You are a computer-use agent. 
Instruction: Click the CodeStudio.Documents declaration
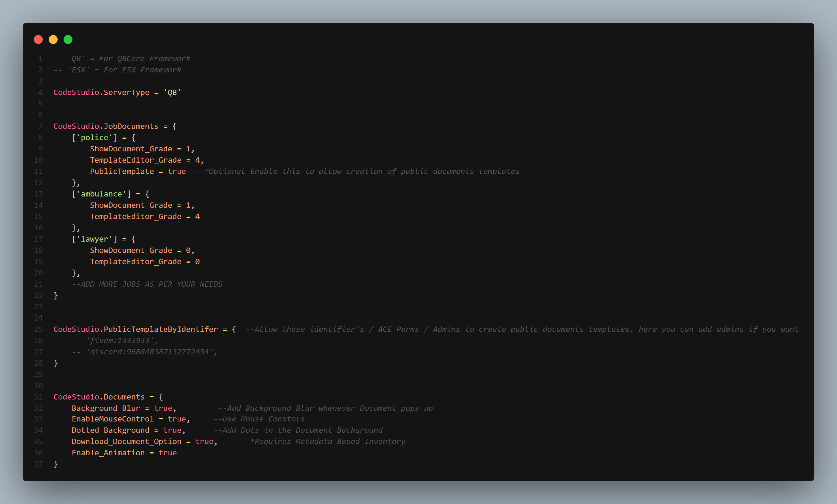[99, 397]
